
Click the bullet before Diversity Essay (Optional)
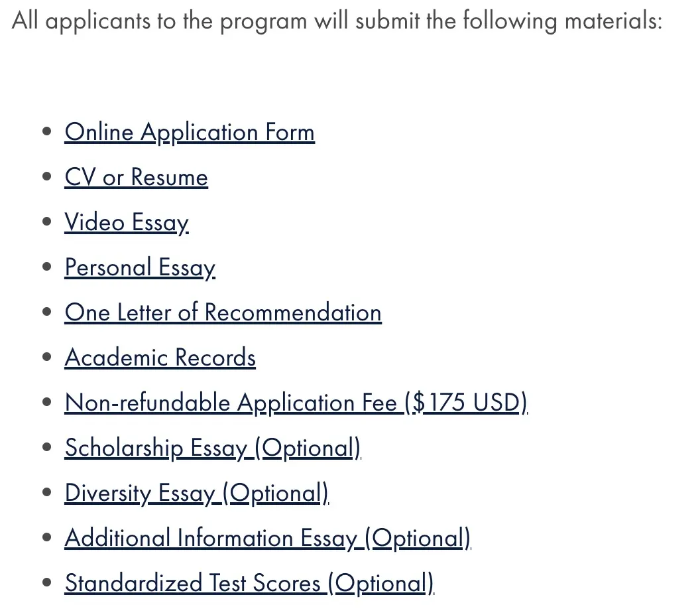(46, 493)
